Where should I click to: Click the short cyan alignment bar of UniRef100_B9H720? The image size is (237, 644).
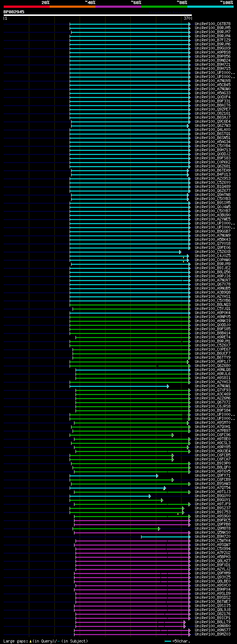pos(166,537)
